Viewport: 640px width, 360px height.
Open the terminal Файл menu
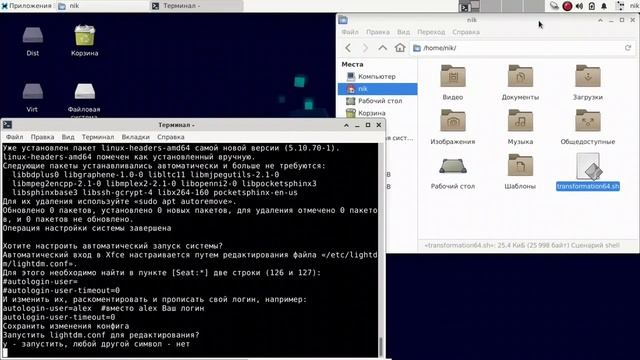[14, 137]
